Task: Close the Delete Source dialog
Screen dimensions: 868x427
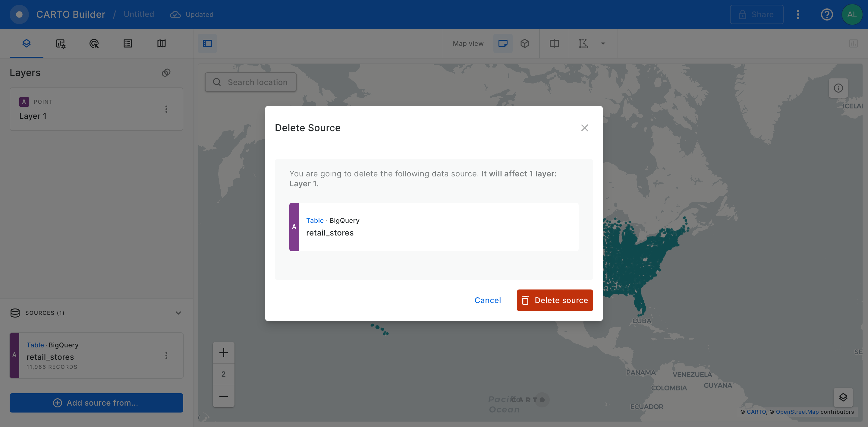Action: (x=584, y=128)
